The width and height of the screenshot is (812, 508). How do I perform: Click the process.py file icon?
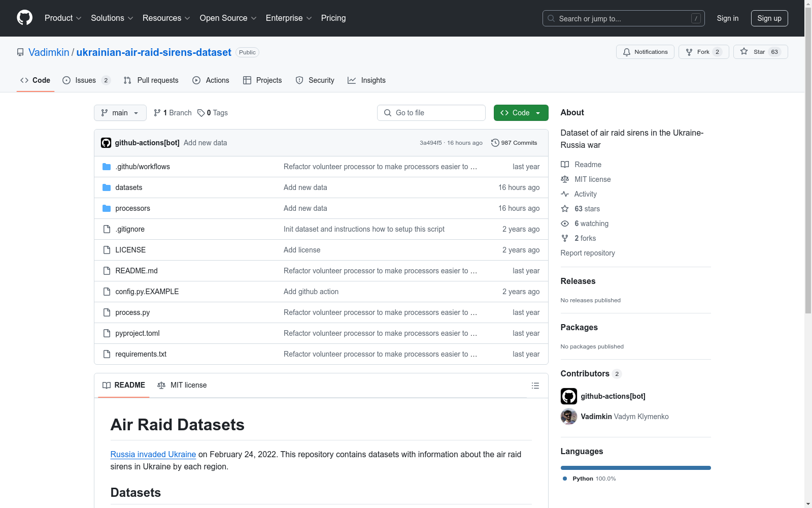(107, 312)
